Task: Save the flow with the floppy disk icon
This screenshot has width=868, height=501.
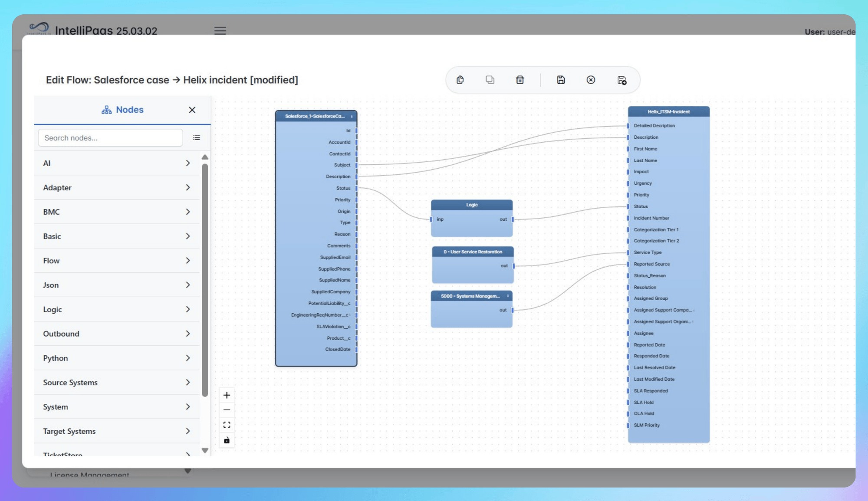Action: coord(561,80)
